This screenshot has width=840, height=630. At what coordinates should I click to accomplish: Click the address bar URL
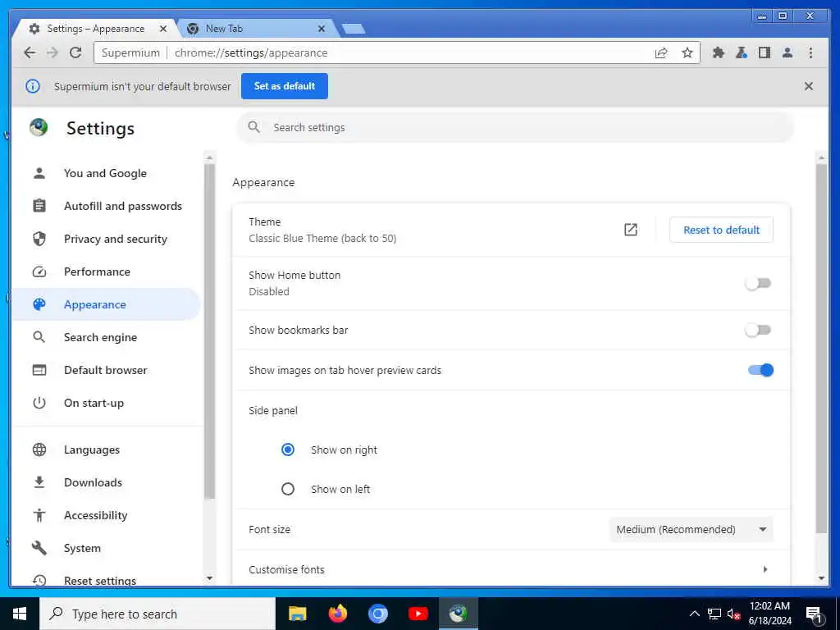point(251,52)
